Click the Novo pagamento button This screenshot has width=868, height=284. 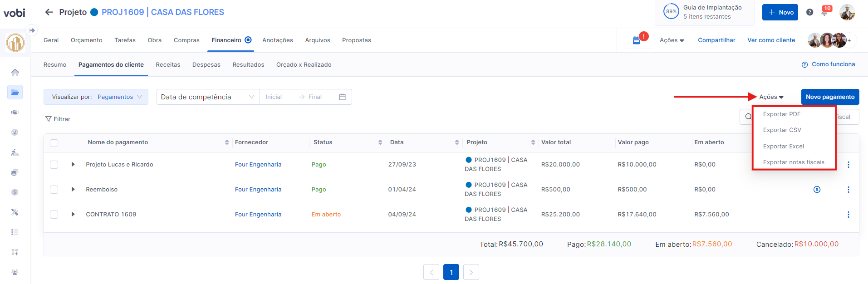[830, 97]
